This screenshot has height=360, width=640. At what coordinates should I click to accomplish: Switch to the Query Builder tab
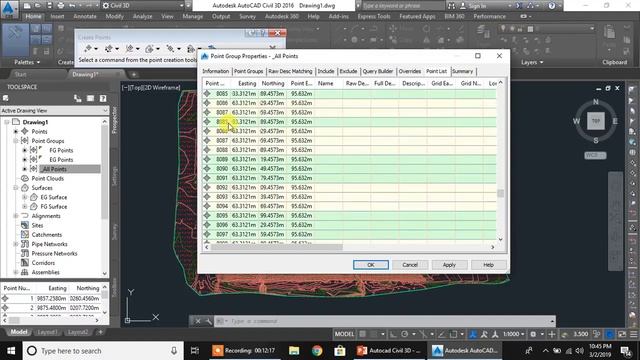tap(378, 71)
